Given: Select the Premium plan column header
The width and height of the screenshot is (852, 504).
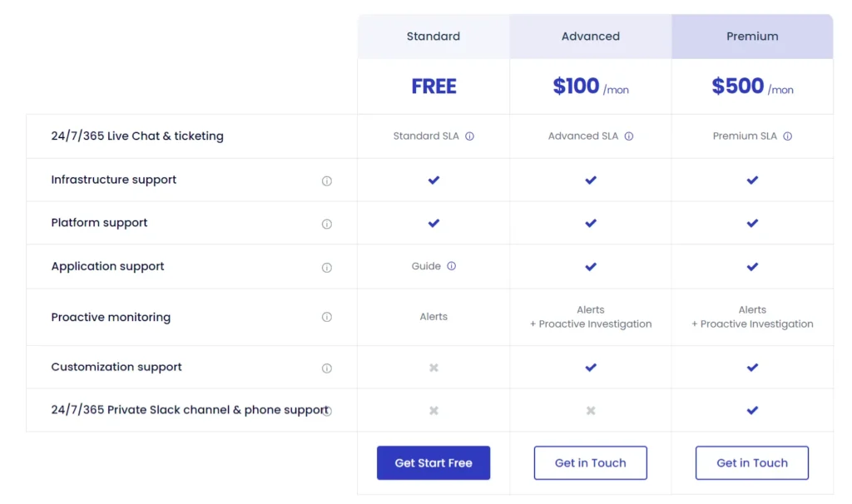Looking at the screenshot, I should 752,36.
